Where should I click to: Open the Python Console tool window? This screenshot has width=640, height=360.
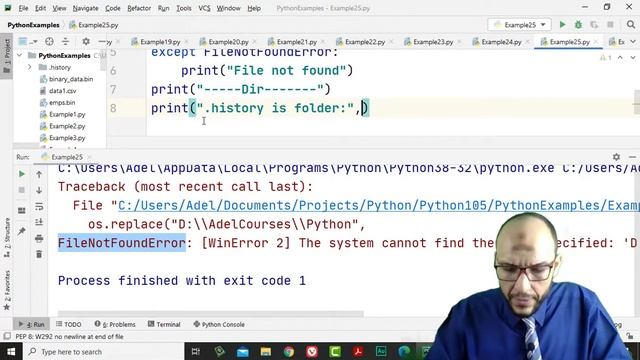(x=219, y=324)
